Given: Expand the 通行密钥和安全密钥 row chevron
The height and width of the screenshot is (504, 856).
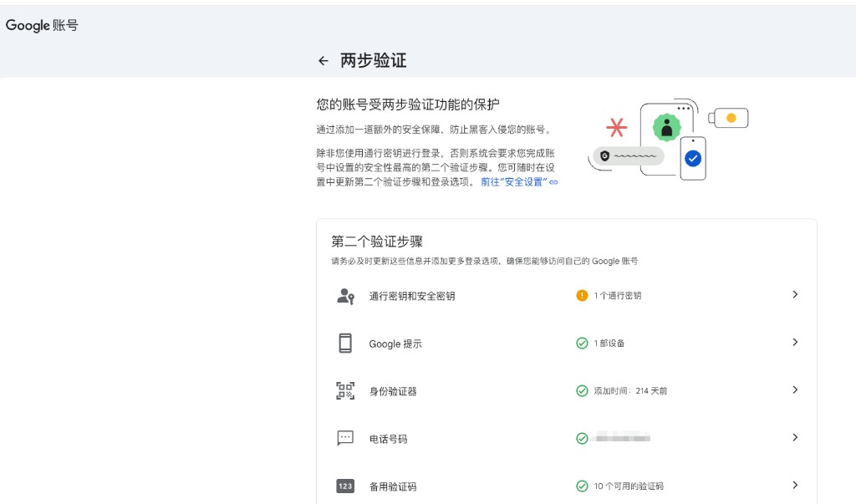Looking at the screenshot, I should pos(795,294).
